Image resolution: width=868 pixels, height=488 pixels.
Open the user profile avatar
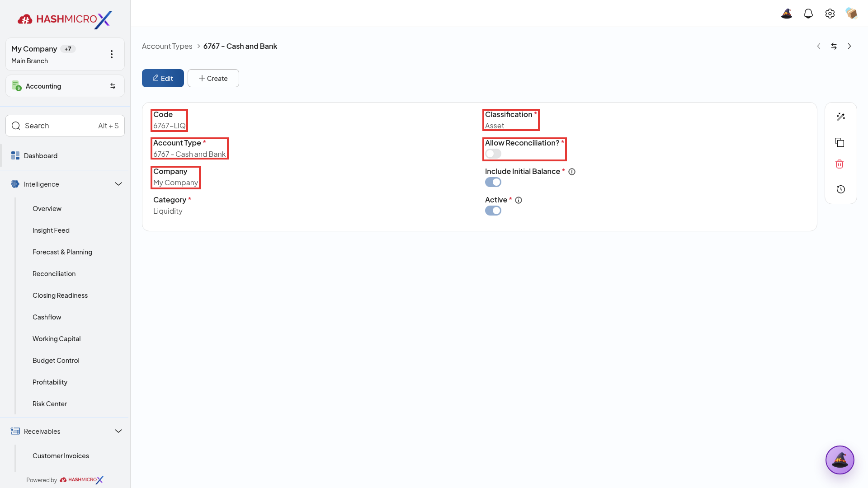[x=852, y=14]
